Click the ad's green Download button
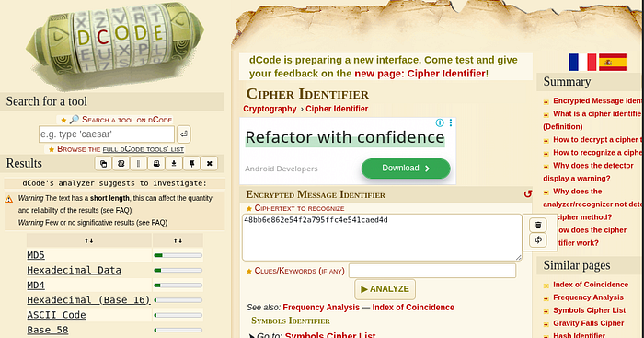The width and height of the screenshot is (644, 338). click(x=406, y=169)
